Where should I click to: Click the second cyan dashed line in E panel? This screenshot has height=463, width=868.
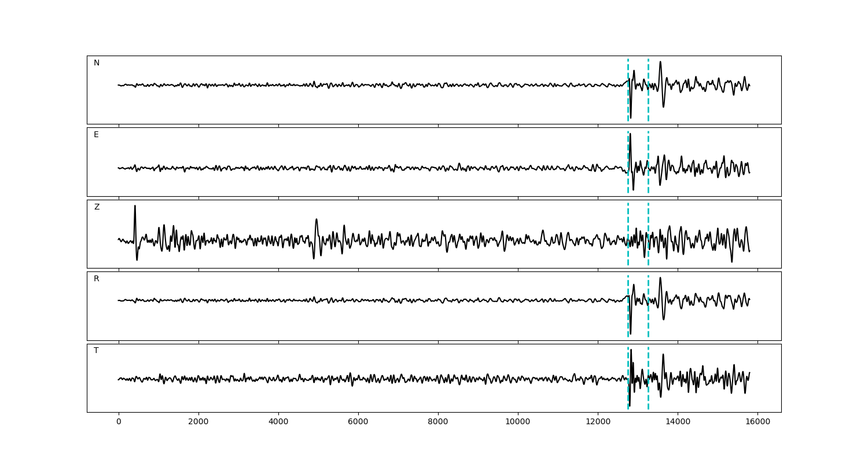coord(648,150)
